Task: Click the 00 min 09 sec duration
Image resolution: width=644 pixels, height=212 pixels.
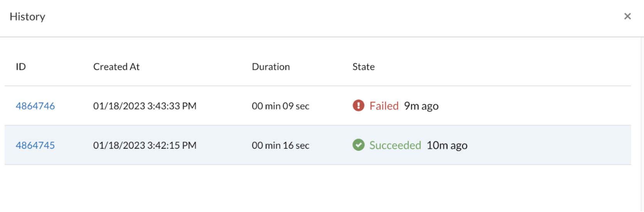Action: click(280, 106)
